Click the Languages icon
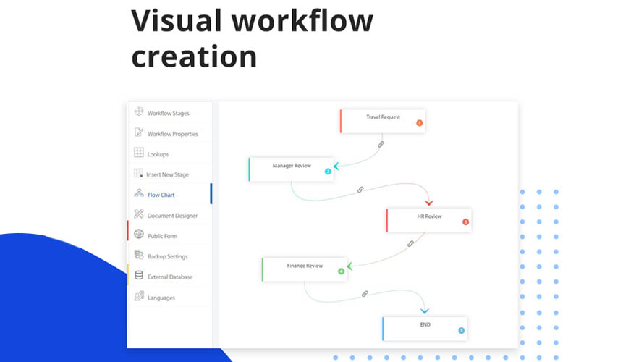This screenshot has width=644, height=362. click(x=139, y=296)
